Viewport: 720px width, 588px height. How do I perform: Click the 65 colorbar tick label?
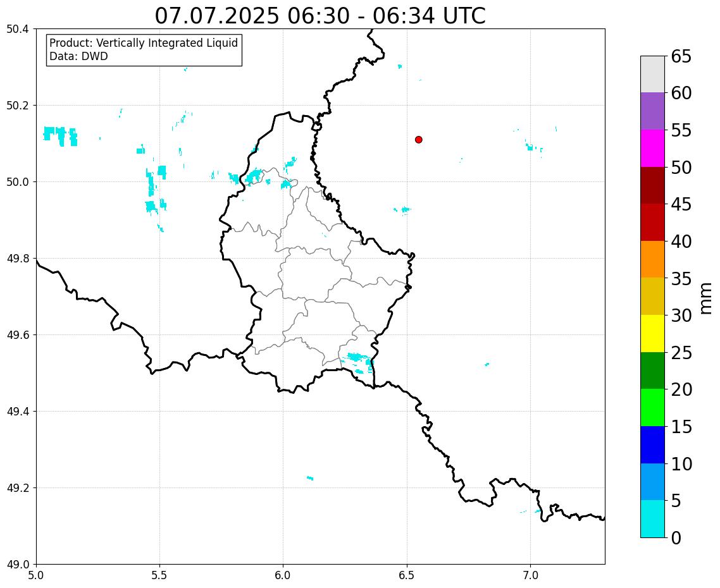(681, 56)
